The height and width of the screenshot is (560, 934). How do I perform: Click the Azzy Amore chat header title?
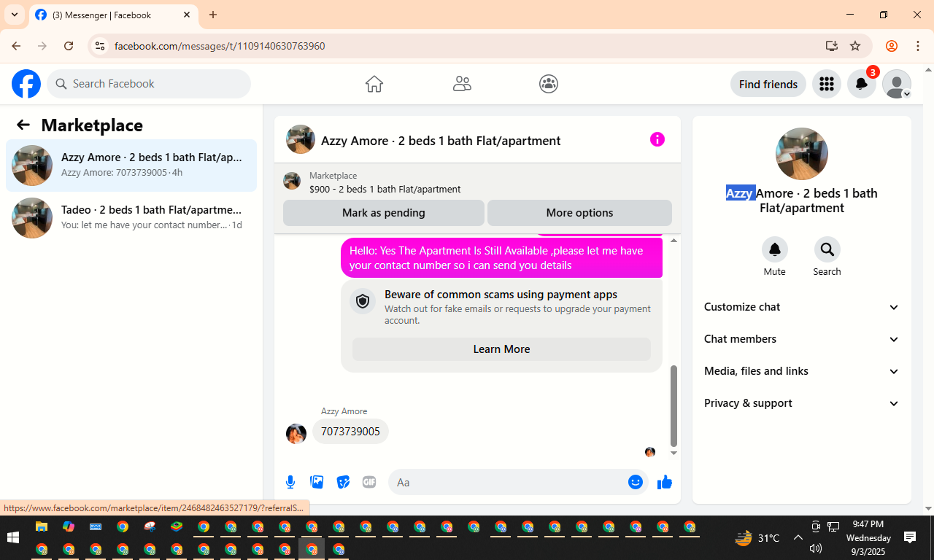click(441, 141)
